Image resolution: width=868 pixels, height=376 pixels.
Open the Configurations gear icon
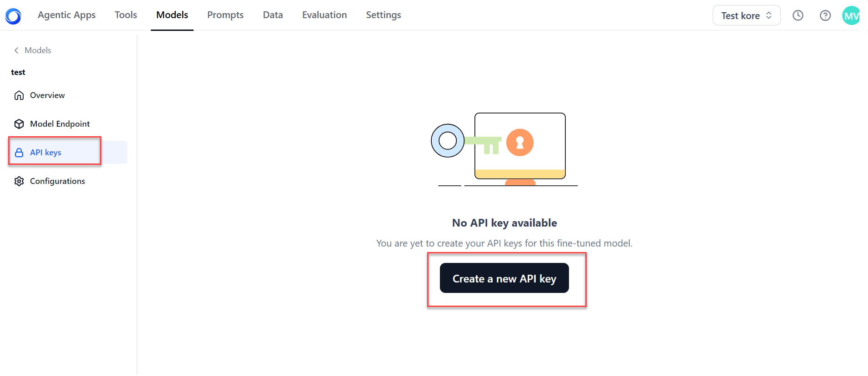tap(19, 181)
